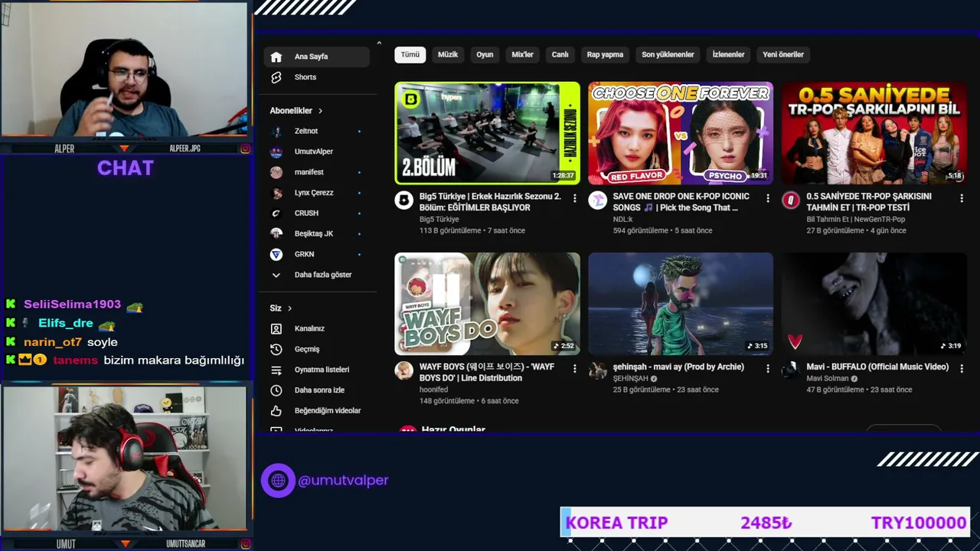
Task: Open the Zeitnot channel avatar in subscriptions
Action: tap(276, 131)
